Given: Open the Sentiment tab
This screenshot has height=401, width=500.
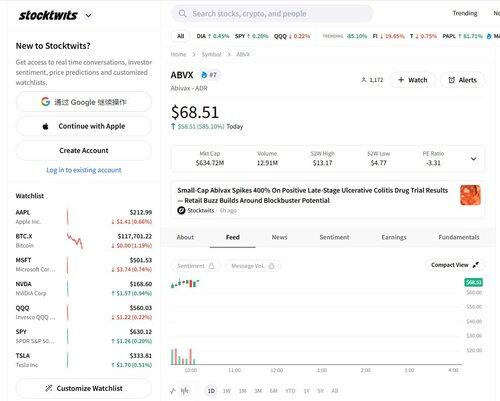Looking at the screenshot, I should pos(334,237).
